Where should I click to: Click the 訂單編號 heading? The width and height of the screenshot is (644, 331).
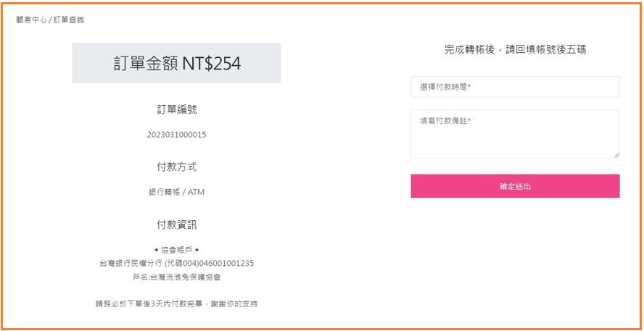176,109
